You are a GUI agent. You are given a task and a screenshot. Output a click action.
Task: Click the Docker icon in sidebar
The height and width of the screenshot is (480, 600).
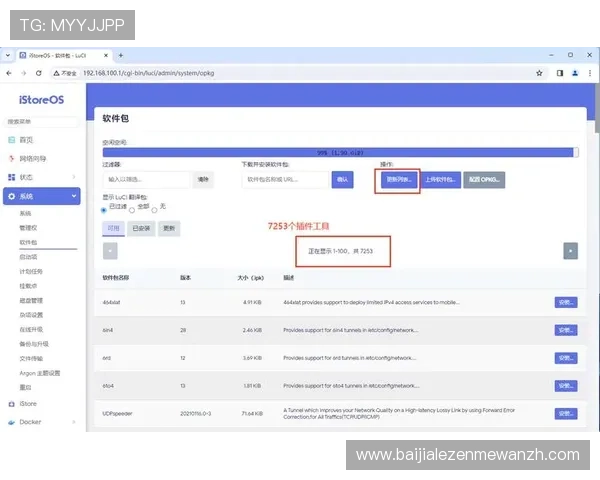tap(12, 422)
